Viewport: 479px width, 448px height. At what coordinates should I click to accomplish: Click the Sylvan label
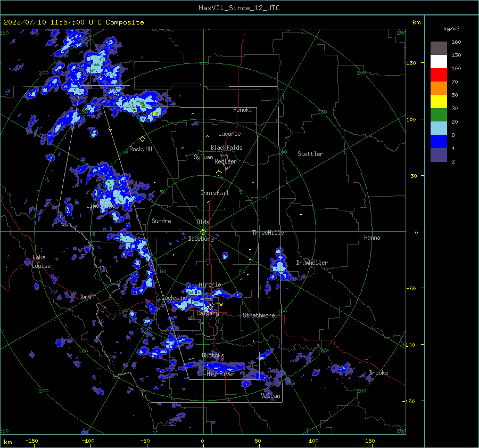pos(203,157)
